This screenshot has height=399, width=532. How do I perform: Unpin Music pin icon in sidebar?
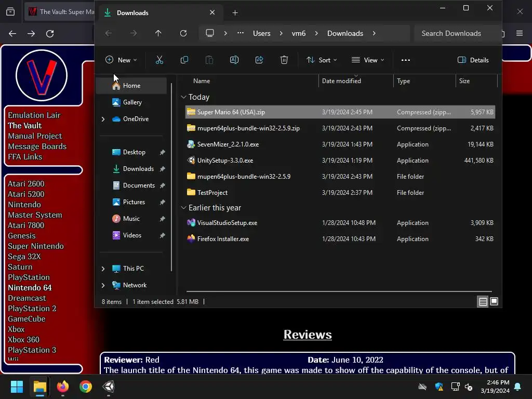pos(163,219)
